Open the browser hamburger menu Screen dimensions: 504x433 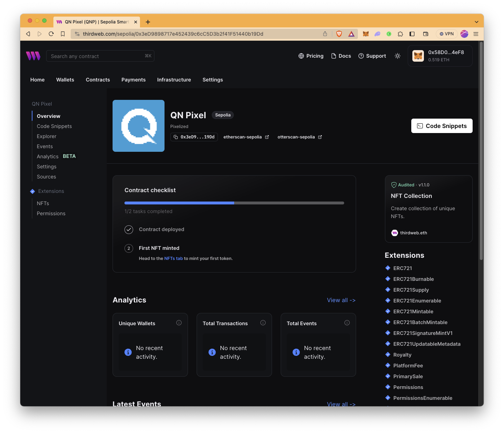(x=476, y=34)
